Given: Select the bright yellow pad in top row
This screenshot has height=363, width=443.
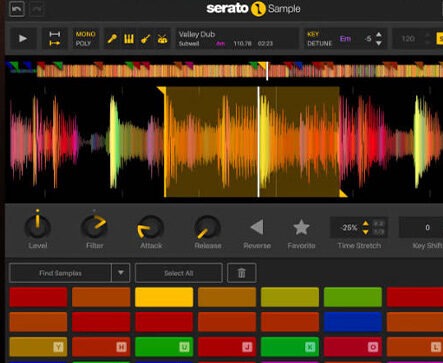Looking at the screenshot, I should point(164,297).
